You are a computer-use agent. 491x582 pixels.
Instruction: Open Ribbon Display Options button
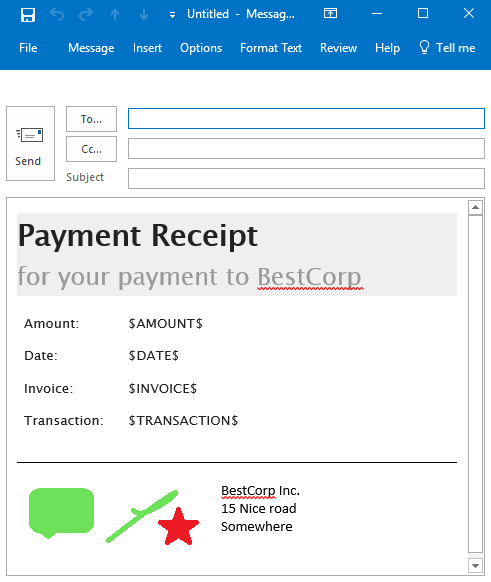click(x=330, y=14)
